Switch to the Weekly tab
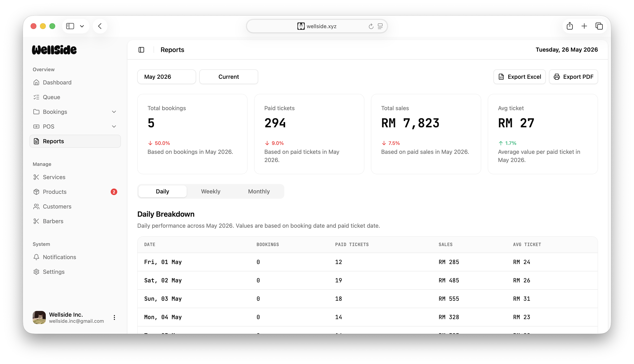Image resolution: width=634 pixels, height=364 pixels. click(x=211, y=192)
